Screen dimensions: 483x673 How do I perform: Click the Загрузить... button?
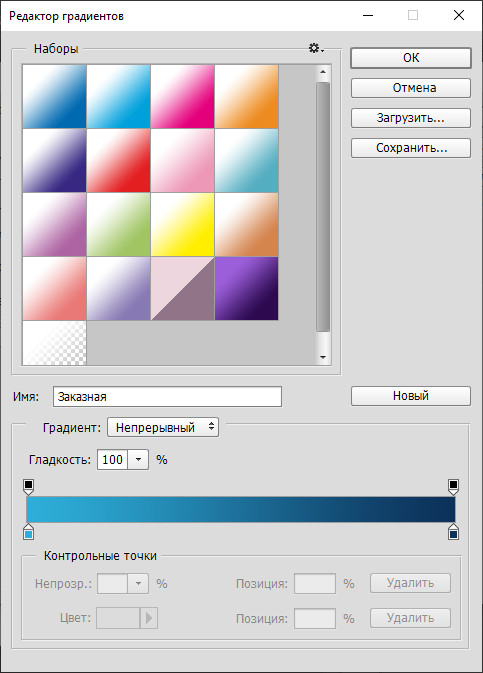click(x=411, y=118)
